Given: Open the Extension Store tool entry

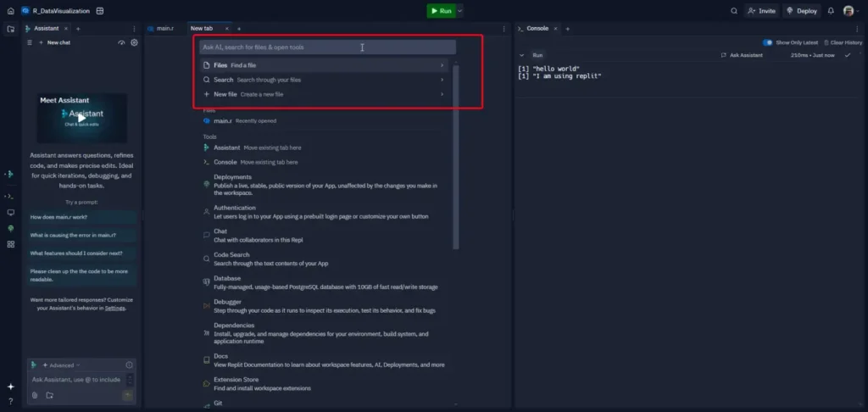Looking at the screenshot, I should 324,384.
